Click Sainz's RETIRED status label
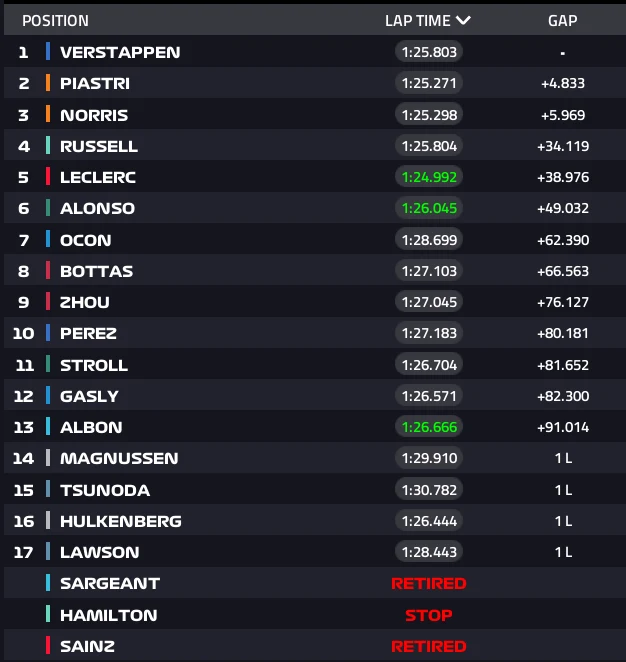The image size is (626, 662). (x=428, y=646)
